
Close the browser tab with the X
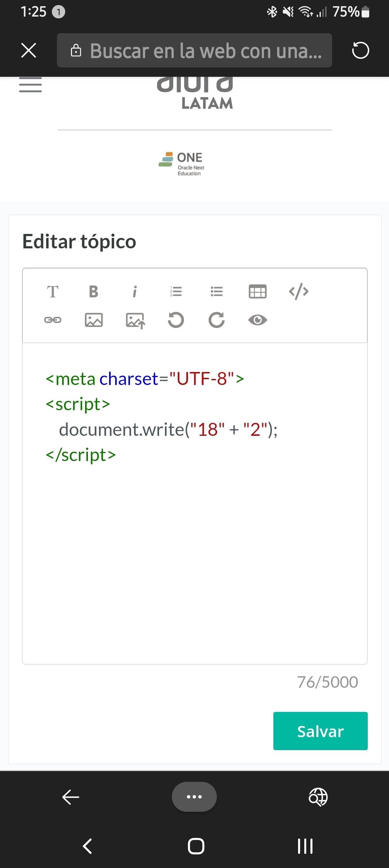(29, 50)
